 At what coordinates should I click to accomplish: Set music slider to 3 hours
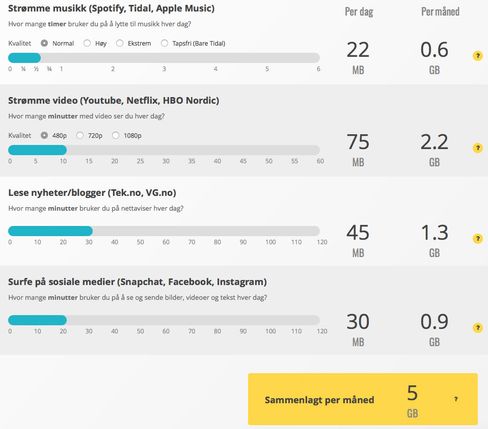pos(164,58)
